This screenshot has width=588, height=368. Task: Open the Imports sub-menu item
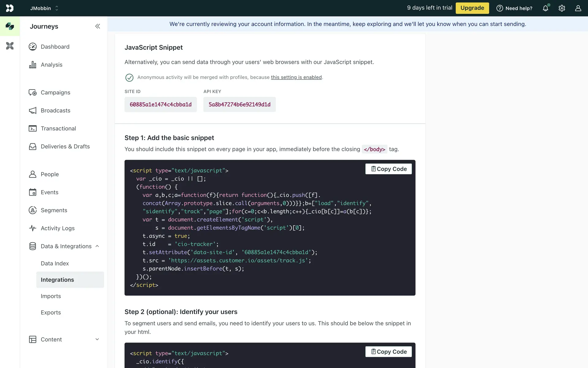pos(51,296)
